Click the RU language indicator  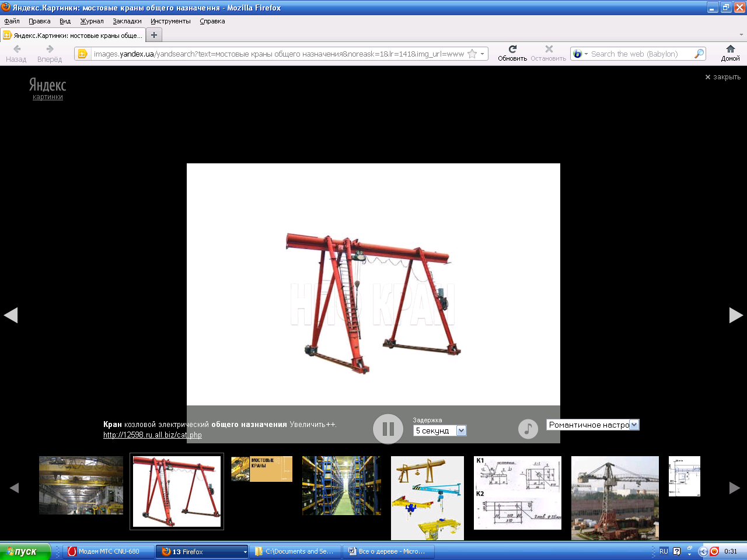tap(664, 551)
